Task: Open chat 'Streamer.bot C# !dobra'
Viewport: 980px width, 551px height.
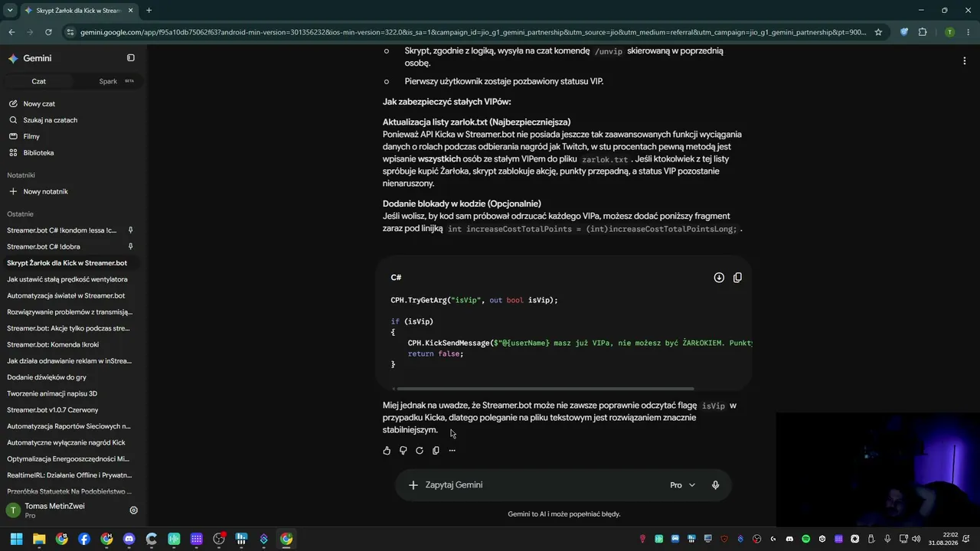Action: (44, 246)
